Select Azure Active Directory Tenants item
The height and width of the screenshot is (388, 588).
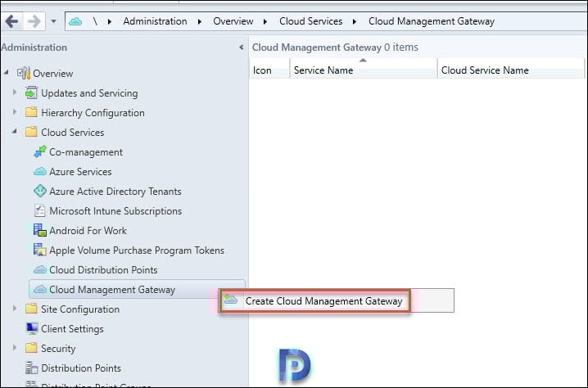pyautogui.click(x=115, y=192)
